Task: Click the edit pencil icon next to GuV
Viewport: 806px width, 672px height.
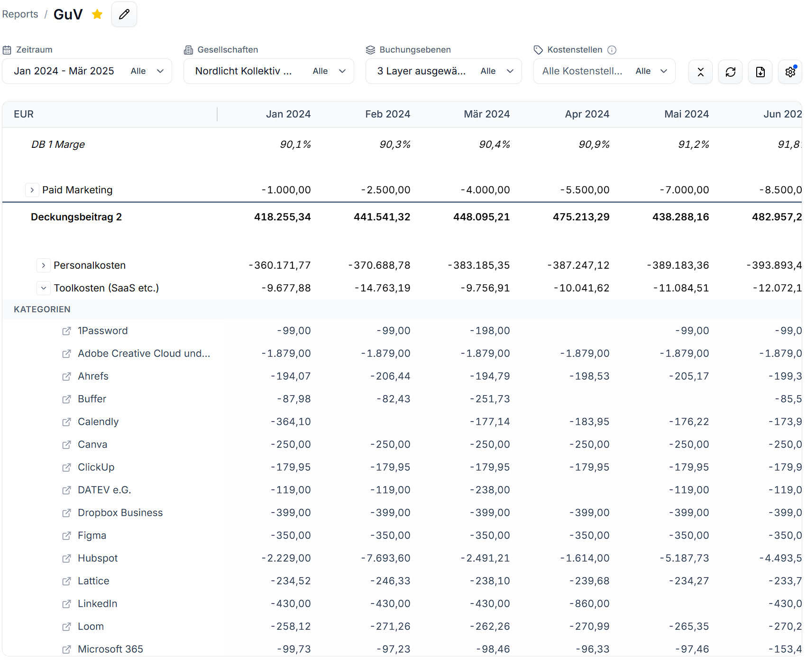Action: coord(124,14)
